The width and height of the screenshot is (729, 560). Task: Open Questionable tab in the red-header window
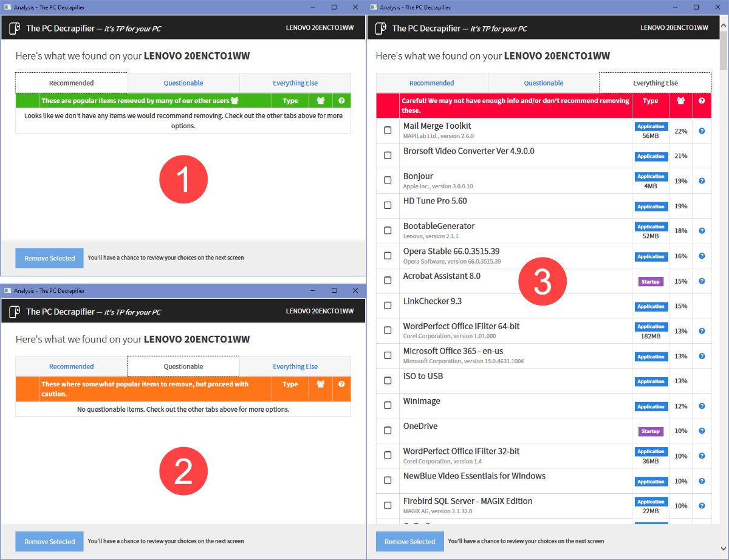(544, 83)
